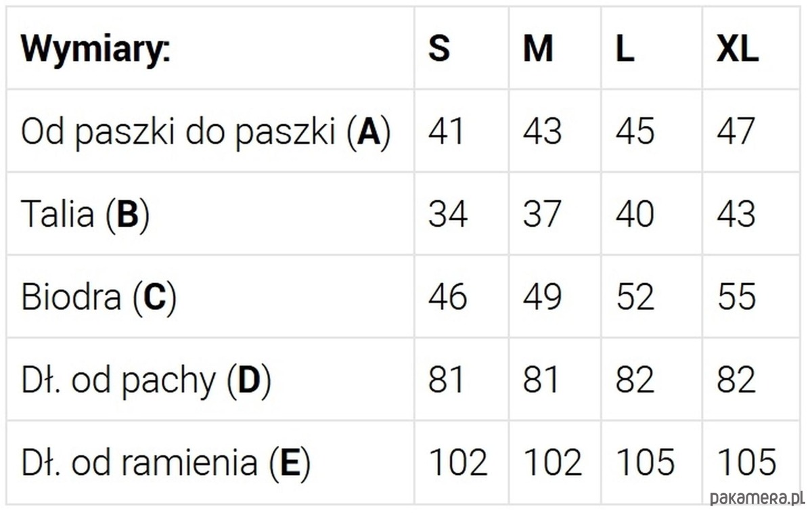Select the M size column header

(538, 48)
